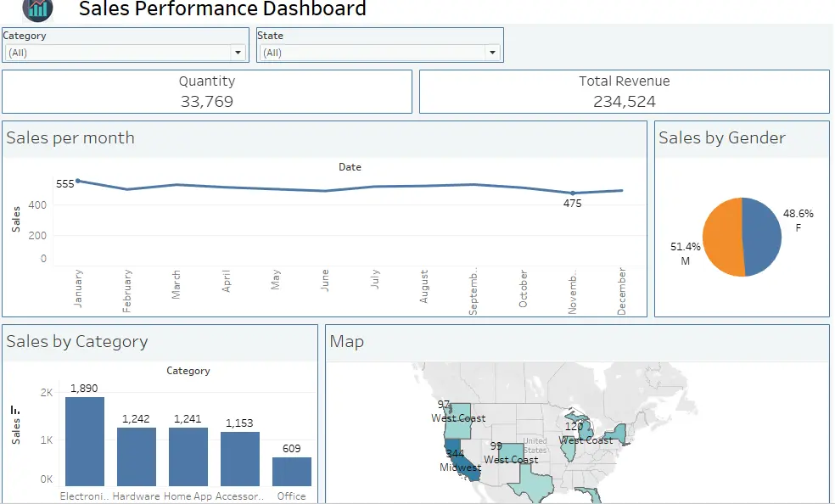Screen dimensions: 835x504
Task: Click the Hardware bar labeled 1,242
Action: coord(137,456)
